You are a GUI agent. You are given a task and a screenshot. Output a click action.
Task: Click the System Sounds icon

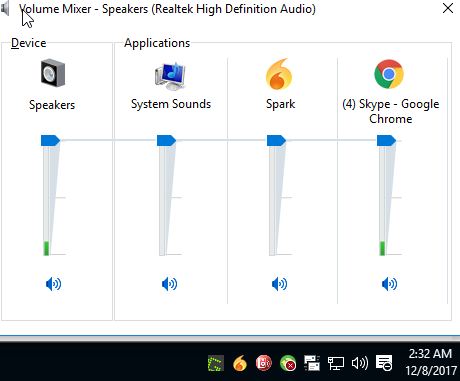click(x=170, y=76)
